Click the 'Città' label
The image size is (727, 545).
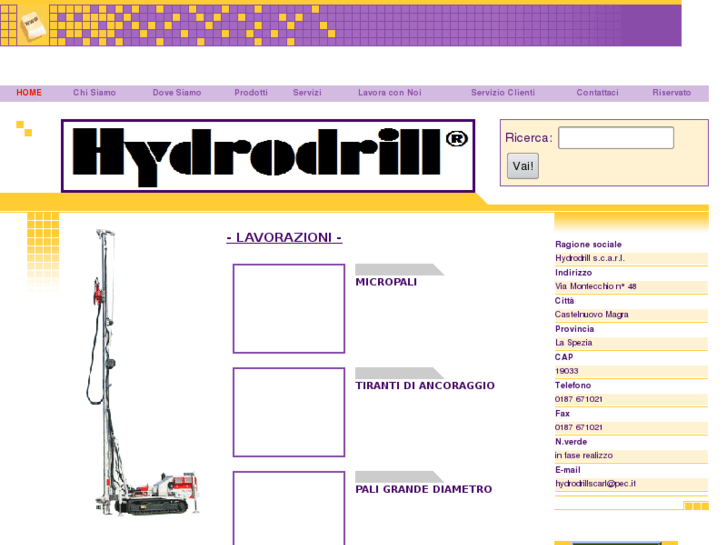(564, 301)
